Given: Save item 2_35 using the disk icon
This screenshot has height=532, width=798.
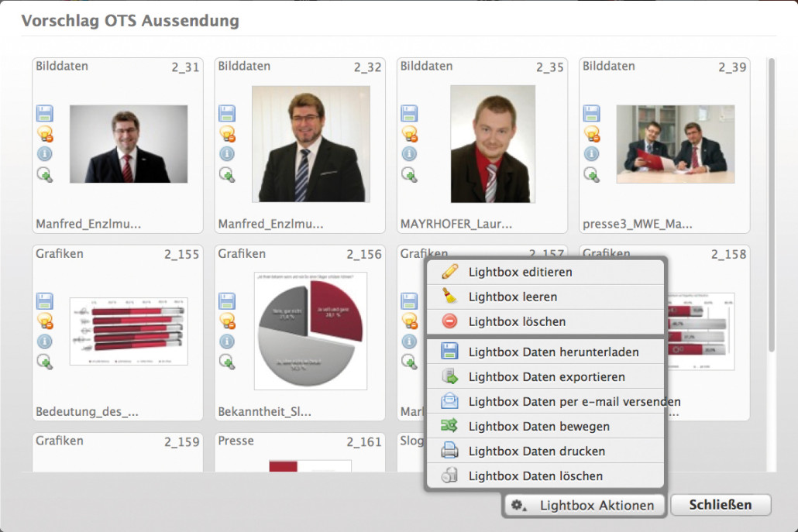Looking at the screenshot, I should tap(409, 113).
